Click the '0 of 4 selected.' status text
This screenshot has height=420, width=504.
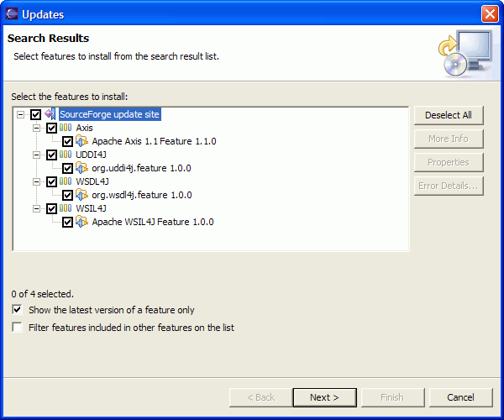coord(43,294)
